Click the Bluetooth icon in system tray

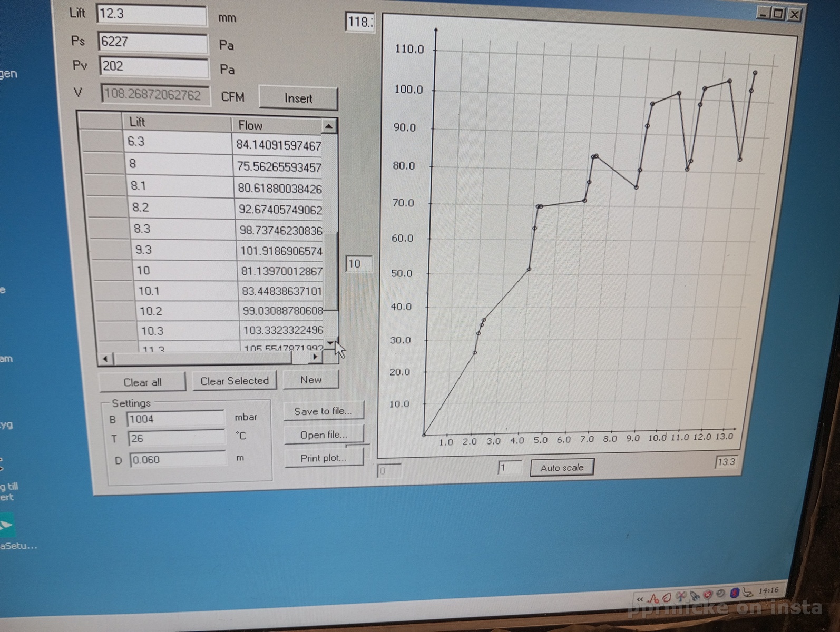tap(734, 594)
